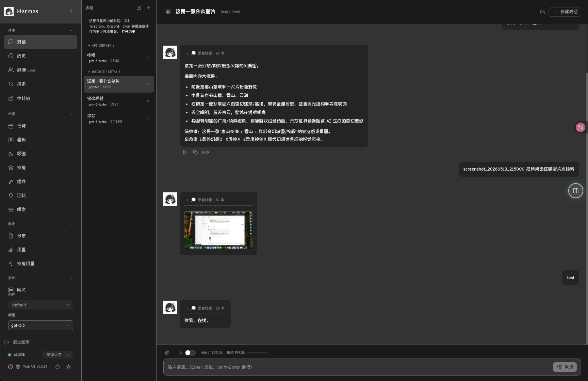Open the GitHub icon link
The width and height of the screenshot is (588, 381).
(11, 367)
